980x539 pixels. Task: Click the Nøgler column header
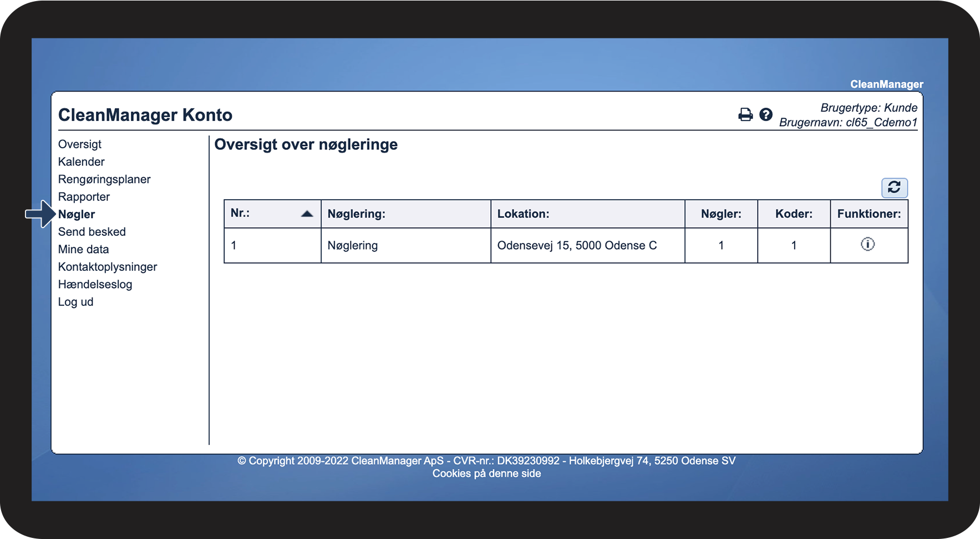coord(721,214)
